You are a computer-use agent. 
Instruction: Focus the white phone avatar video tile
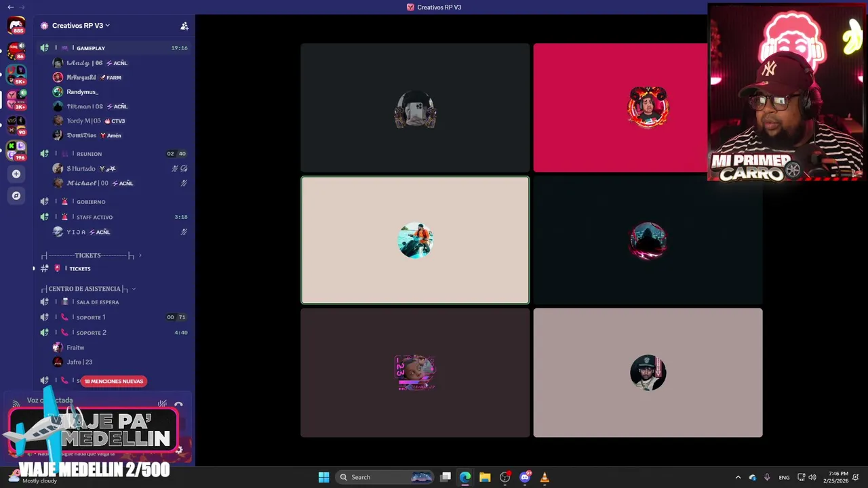pyautogui.click(x=415, y=108)
